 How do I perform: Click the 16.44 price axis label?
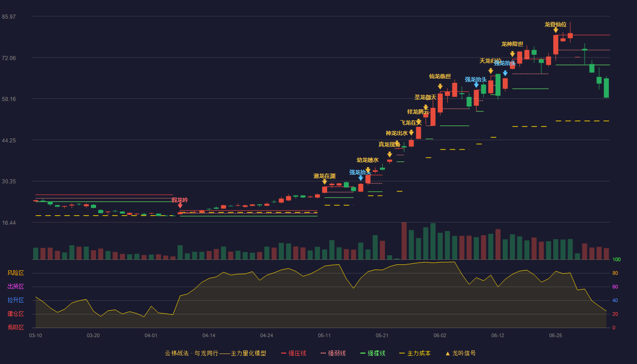pos(9,223)
